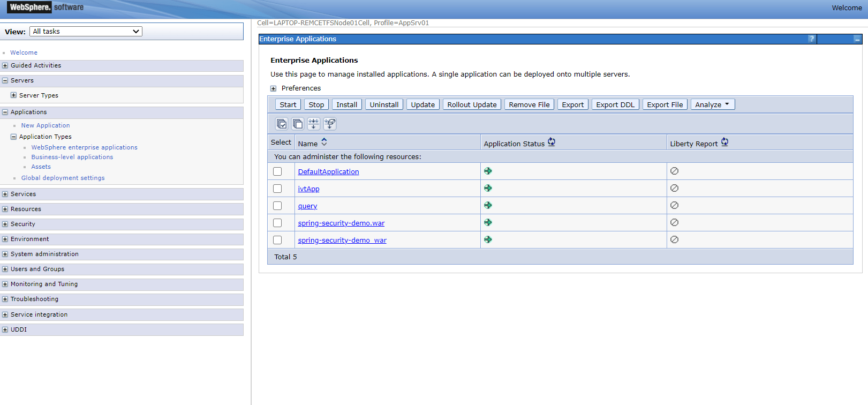Click the started status icon for ivtApp

click(x=488, y=188)
